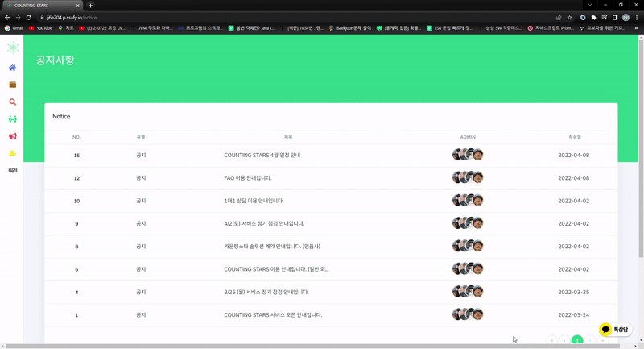The height and width of the screenshot is (349, 644).
Task: Click the browser forward arrow
Action: point(18,18)
